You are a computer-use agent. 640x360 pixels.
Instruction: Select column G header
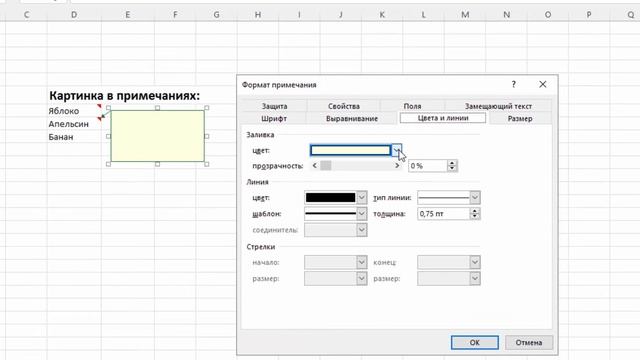tap(216, 15)
